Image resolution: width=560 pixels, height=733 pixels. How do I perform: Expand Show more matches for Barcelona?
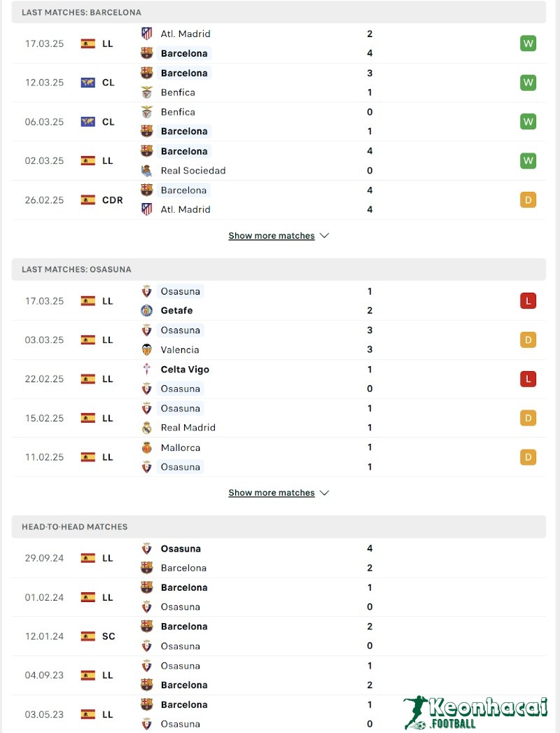272,235
